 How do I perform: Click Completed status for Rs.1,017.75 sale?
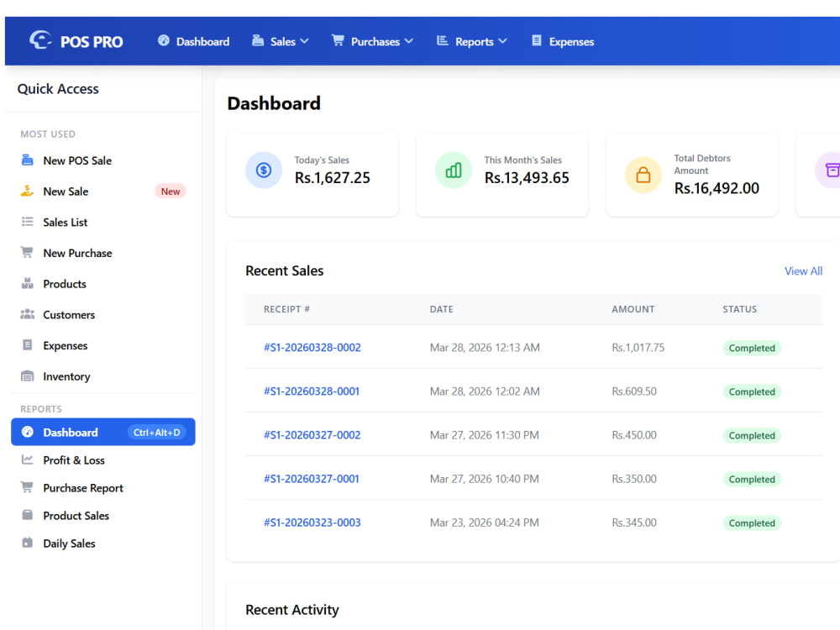point(752,348)
